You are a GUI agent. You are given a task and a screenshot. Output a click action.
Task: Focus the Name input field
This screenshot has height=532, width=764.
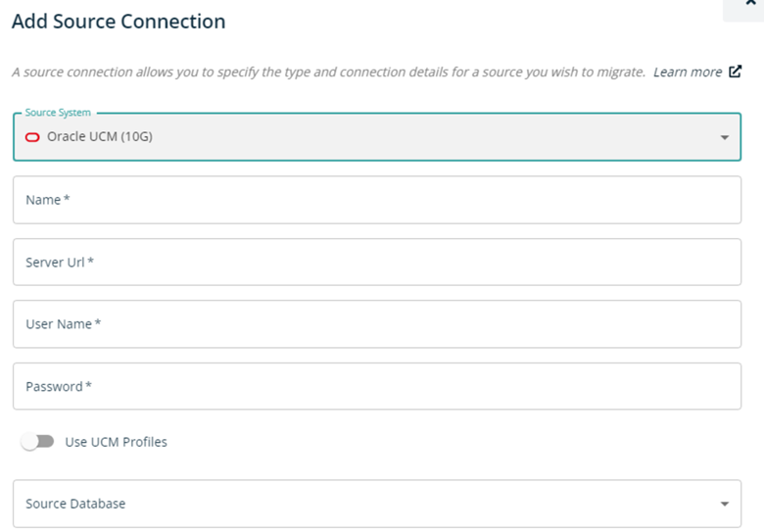[377, 200]
